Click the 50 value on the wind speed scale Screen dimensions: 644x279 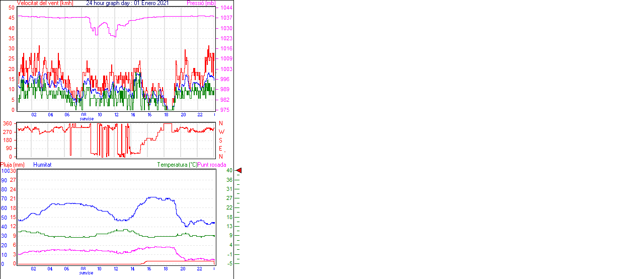point(12,8)
